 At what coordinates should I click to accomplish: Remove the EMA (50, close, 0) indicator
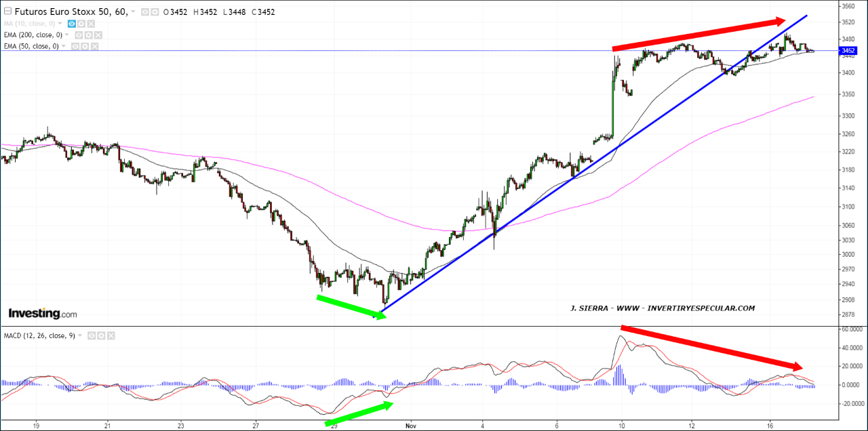pos(94,46)
